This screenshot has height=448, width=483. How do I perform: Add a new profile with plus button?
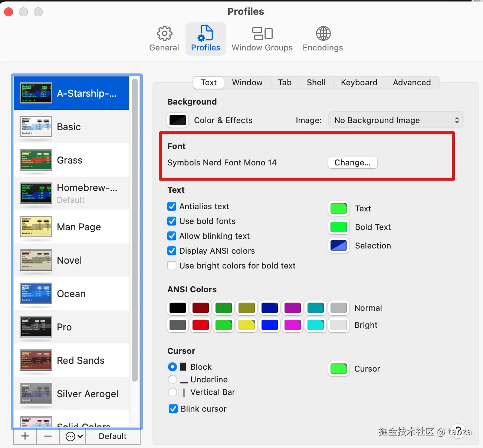[x=25, y=436]
